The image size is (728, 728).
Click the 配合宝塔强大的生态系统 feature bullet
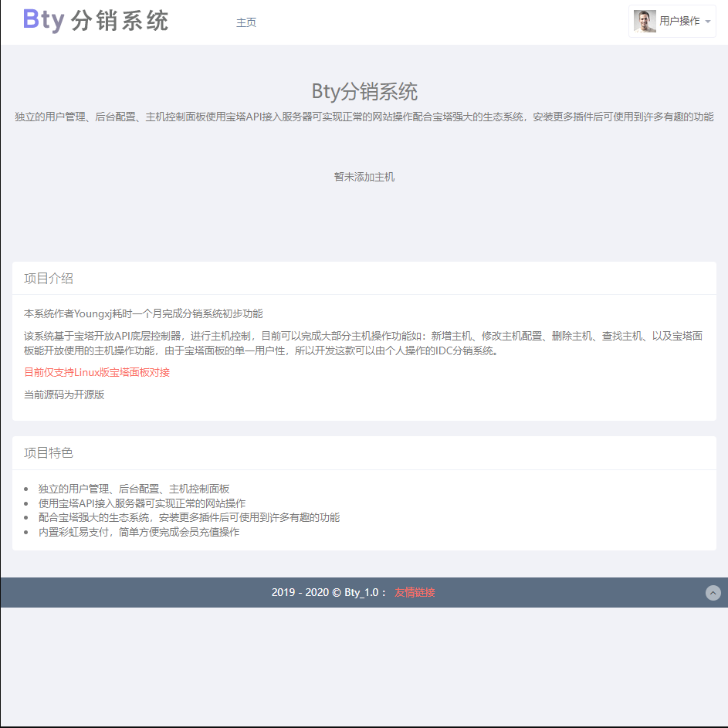click(x=188, y=517)
